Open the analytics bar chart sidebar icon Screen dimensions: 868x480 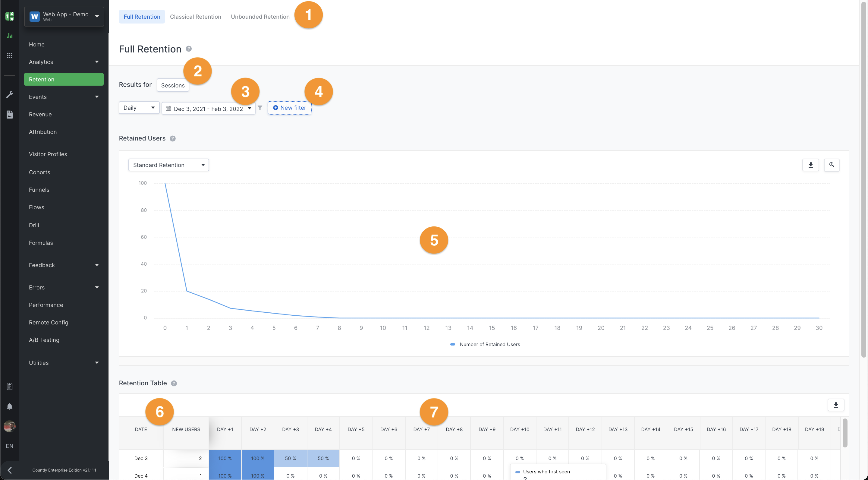[x=9, y=36]
